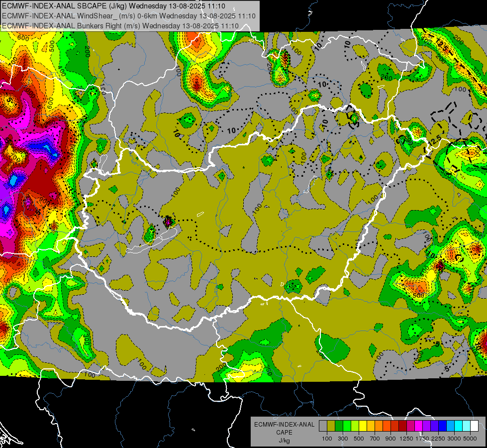Select the olive legend swatch
The image size is (487, 448).
tap(331, 426)
